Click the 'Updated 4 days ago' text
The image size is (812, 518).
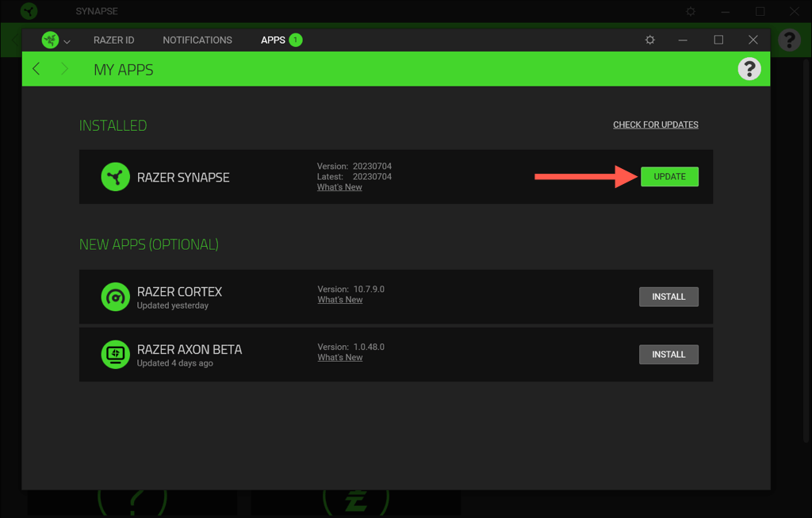[175, 363]
